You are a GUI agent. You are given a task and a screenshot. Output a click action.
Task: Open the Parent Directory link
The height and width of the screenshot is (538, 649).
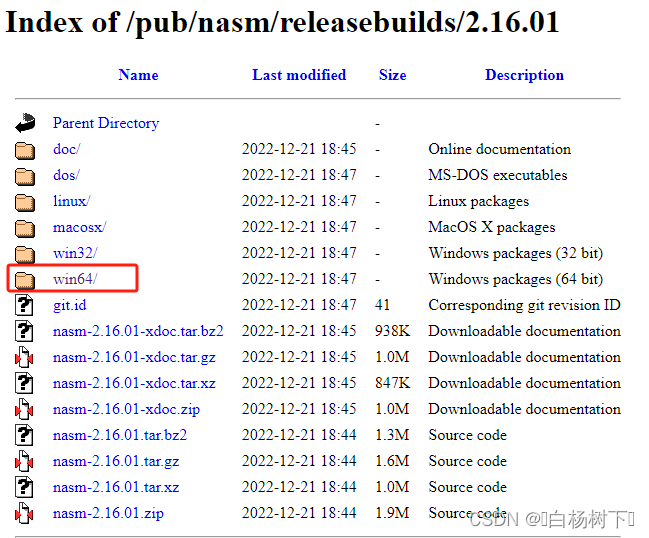point(106,123)
